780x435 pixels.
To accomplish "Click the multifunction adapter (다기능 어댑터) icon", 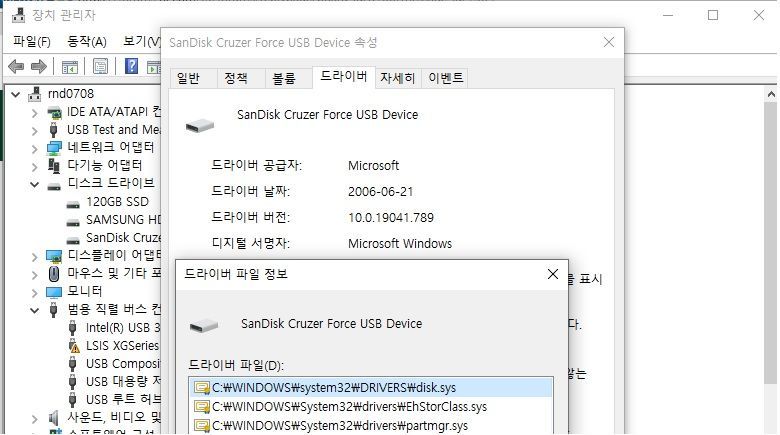I will point(54,165).
